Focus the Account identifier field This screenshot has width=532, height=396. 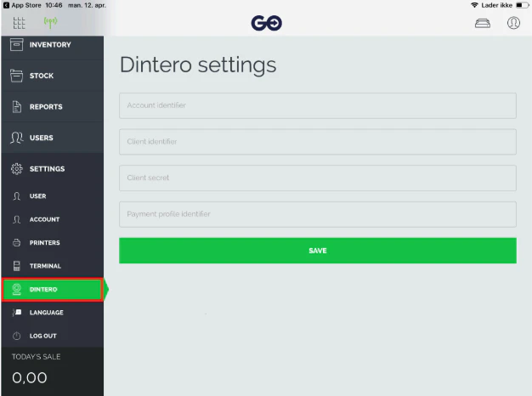coord(318,105)
